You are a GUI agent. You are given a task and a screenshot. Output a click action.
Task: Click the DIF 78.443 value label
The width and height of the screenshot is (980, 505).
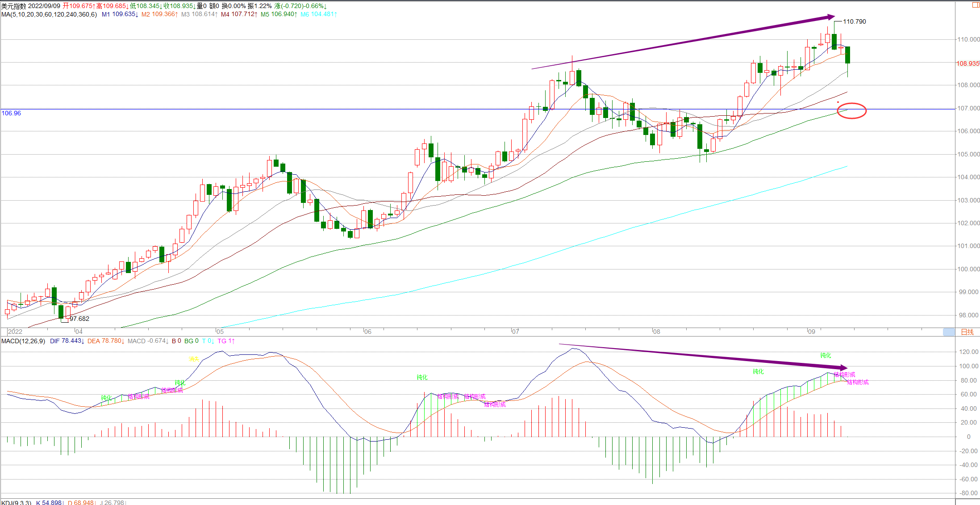(x=67, y=341)
